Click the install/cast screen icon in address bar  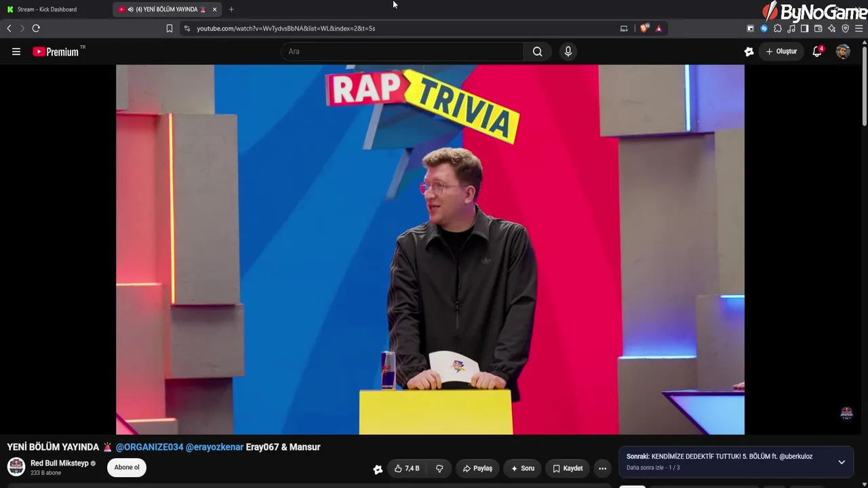[x=624, y=28]
